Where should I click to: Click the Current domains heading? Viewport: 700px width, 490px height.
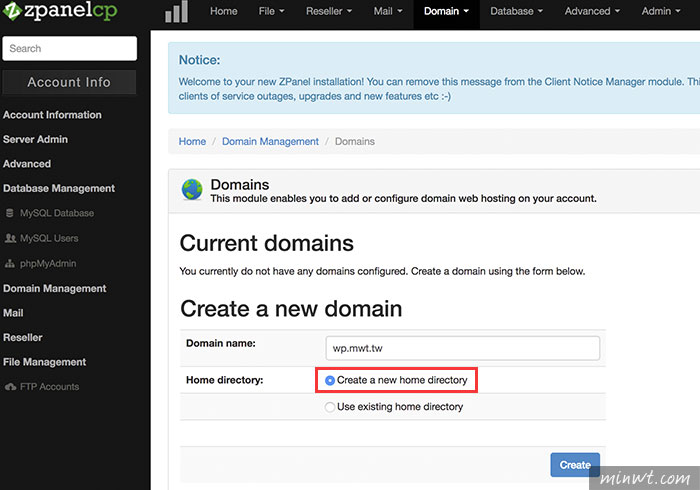(x=267, y=243)
